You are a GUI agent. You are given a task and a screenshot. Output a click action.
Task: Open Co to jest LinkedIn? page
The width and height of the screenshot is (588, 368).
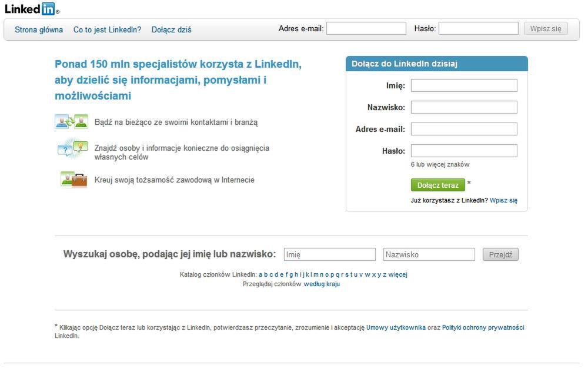pyautogui.click(x=107, y=29)
